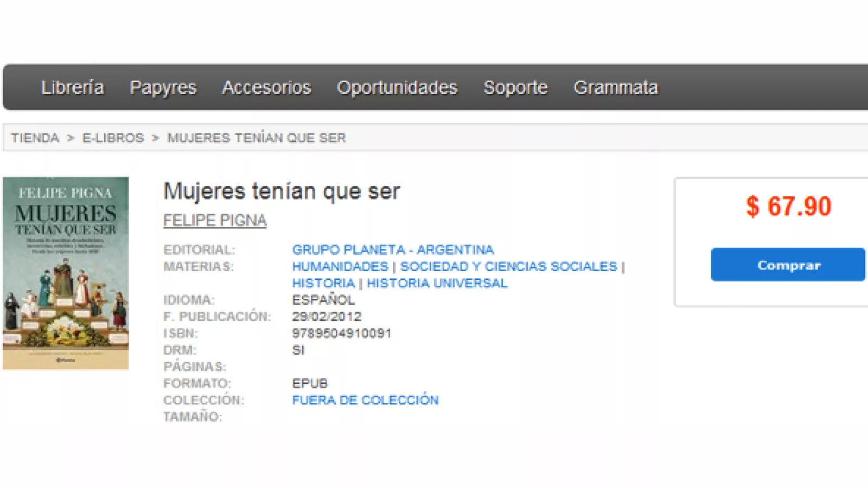Click the book cover thumbnail
This screenshot has width=868, height=488.
(66, 273)
